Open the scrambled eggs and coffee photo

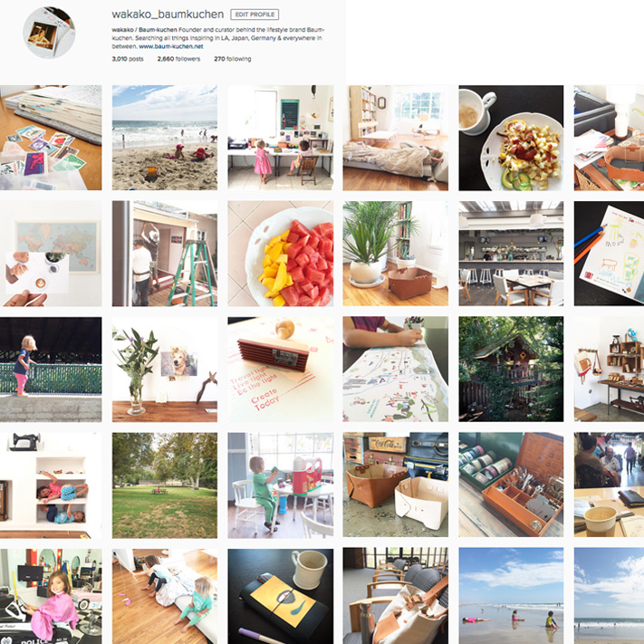(511, 138)
